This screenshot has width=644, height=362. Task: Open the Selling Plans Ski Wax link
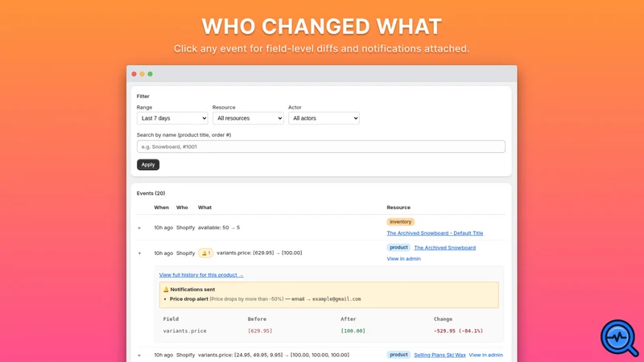click(x=440, y=355)
